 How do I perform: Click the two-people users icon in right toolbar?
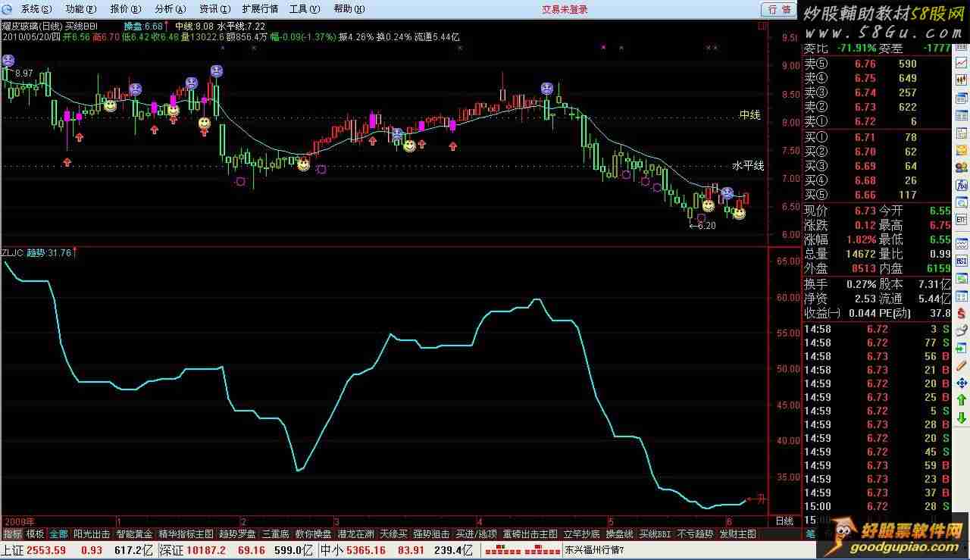961,168
